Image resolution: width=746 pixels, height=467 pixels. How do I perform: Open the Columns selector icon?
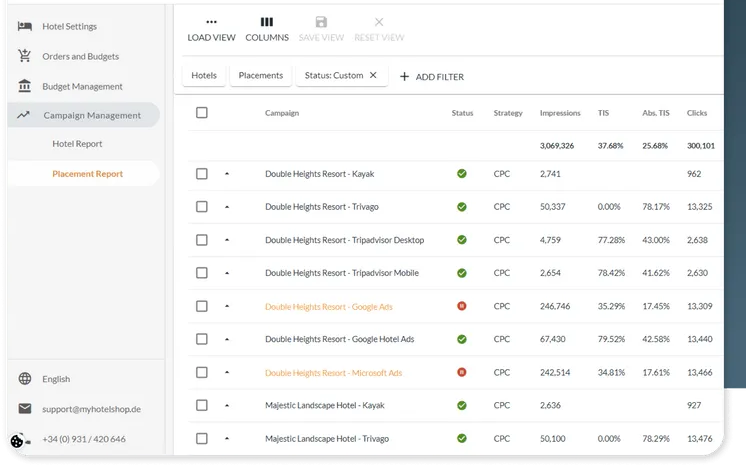267,22
